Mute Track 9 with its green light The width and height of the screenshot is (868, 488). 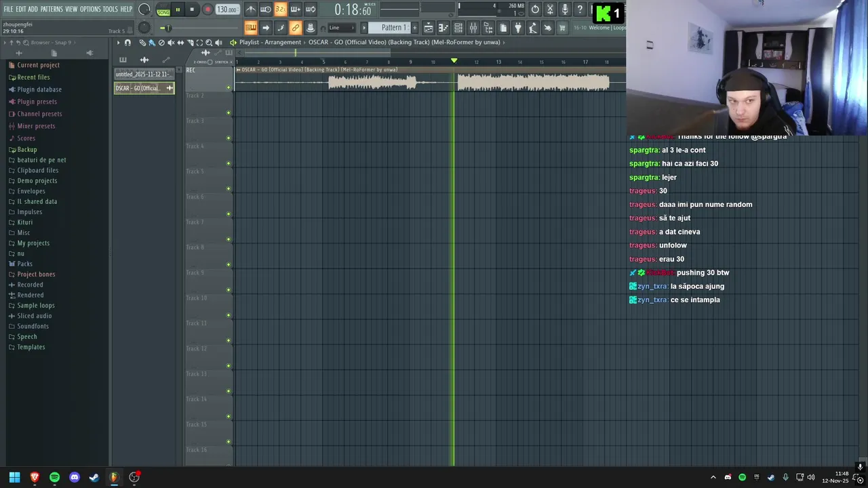pyautogui.click(x=229, y=289)
